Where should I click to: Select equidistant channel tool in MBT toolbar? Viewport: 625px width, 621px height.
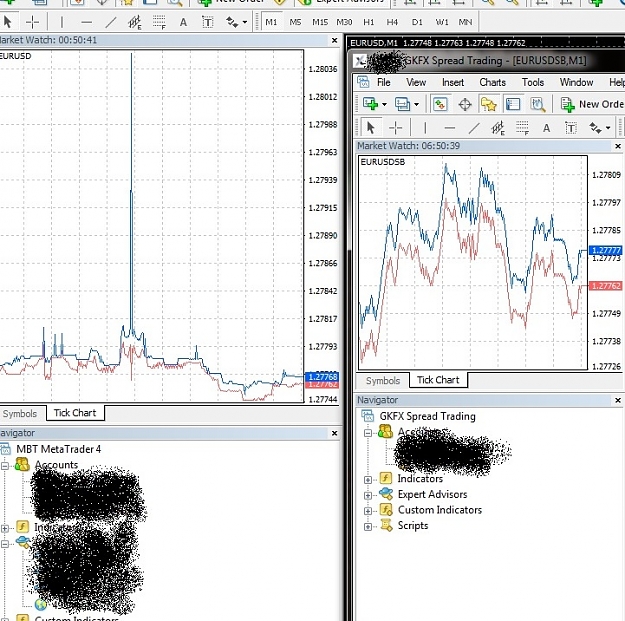coord(135,22)
